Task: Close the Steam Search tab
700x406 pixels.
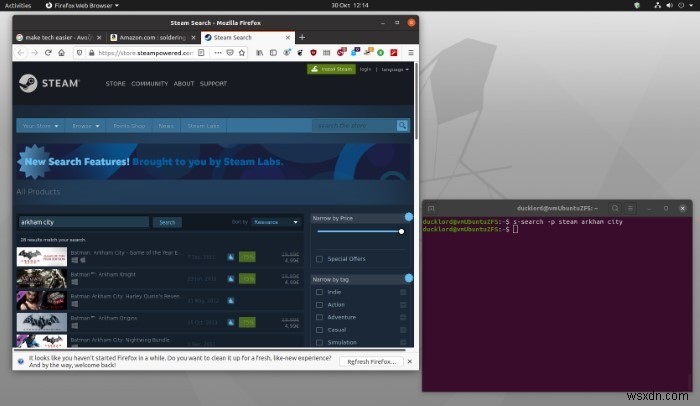Action: [x=288, y=38]
